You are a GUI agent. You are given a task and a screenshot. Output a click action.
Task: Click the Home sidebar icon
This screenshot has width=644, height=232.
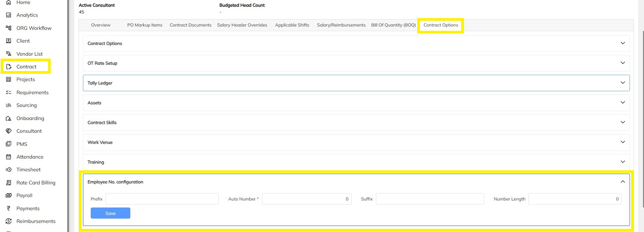coord(9,2)
